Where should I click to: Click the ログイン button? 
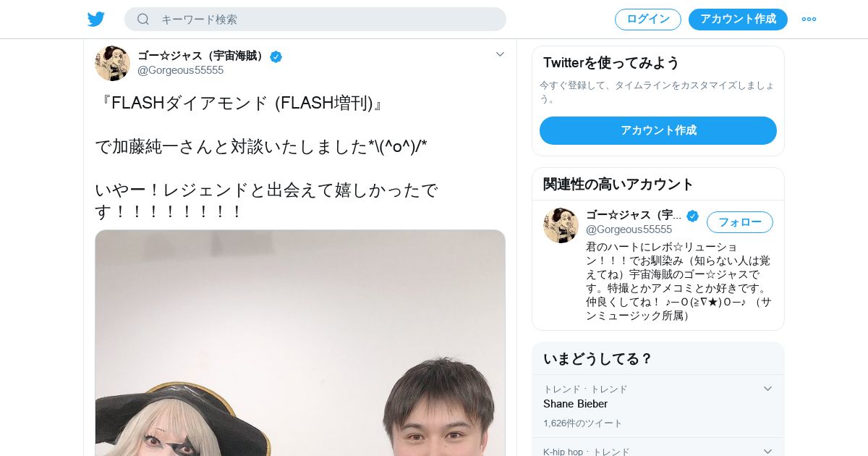[x=648, y=20]
